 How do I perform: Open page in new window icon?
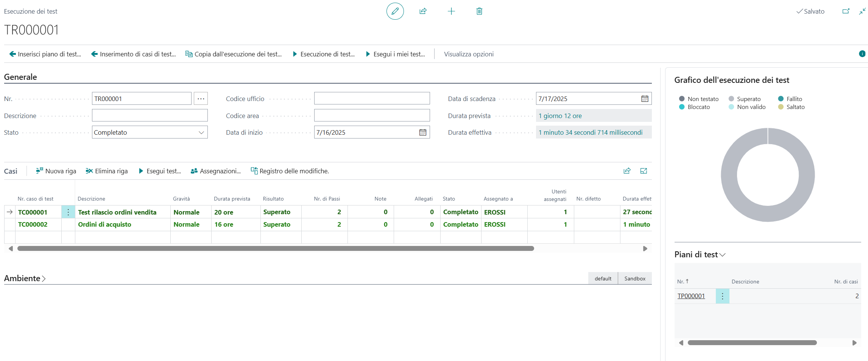tap(846, 11)
